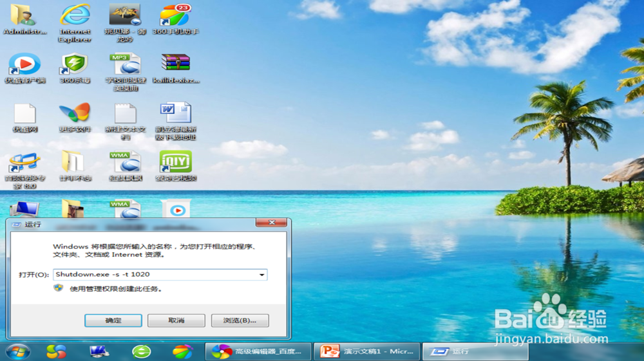Close the 运行 dialog with the X button
The image size is (644, 361).
point(272,223)
